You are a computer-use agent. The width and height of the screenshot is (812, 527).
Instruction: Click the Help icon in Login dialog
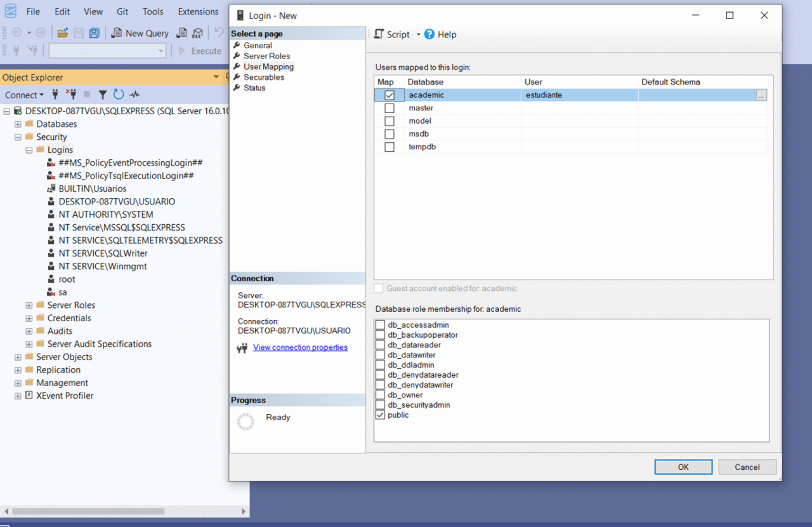[x=429, y=34]
